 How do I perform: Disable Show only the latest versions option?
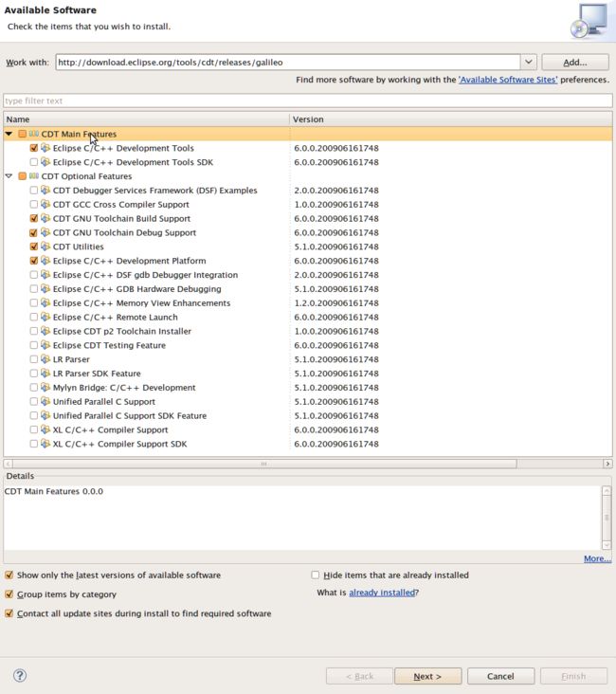[x=9, y=575]
